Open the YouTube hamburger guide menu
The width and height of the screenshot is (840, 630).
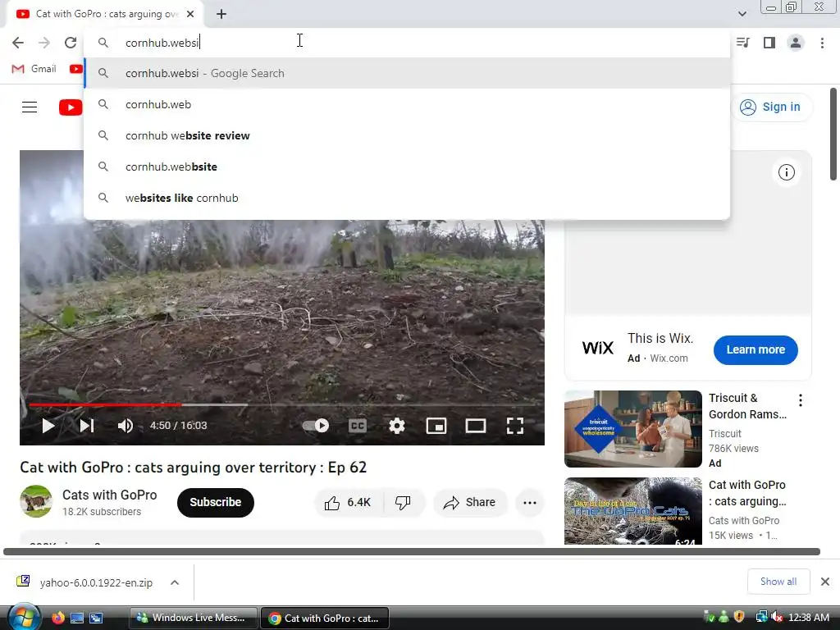(30, 107)
